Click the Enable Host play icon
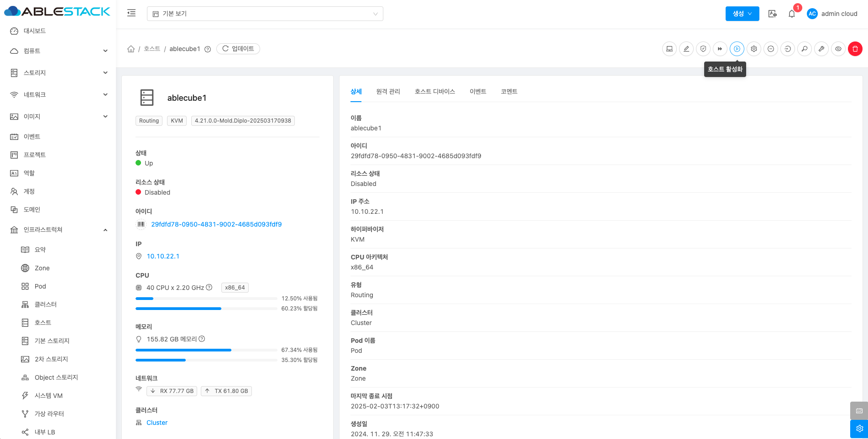 click(737, 49)
